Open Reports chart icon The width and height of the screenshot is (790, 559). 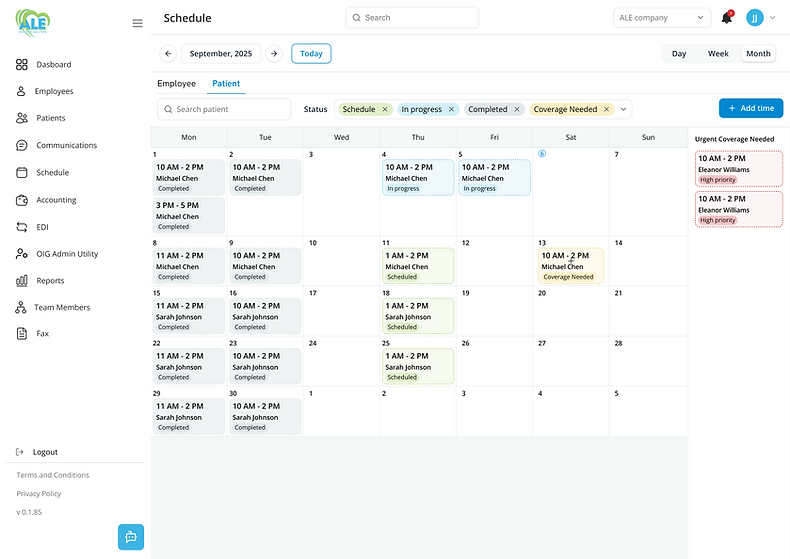[x=22, y=281]
